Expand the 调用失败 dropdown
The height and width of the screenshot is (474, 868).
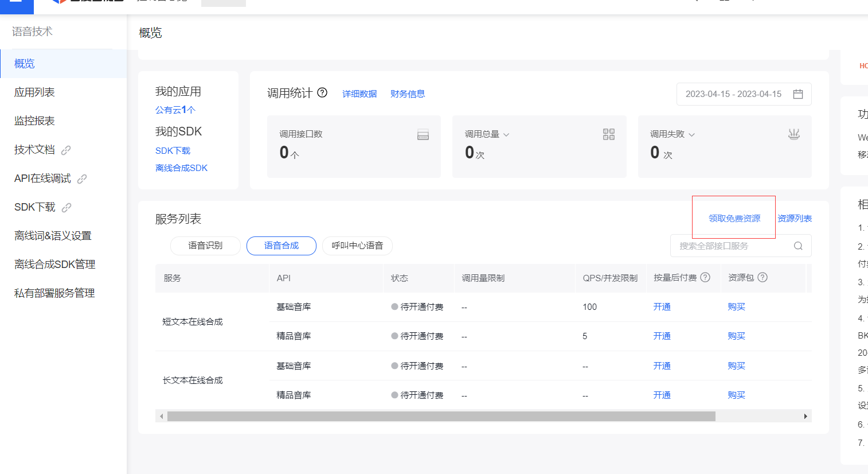[x=691, y=135]
